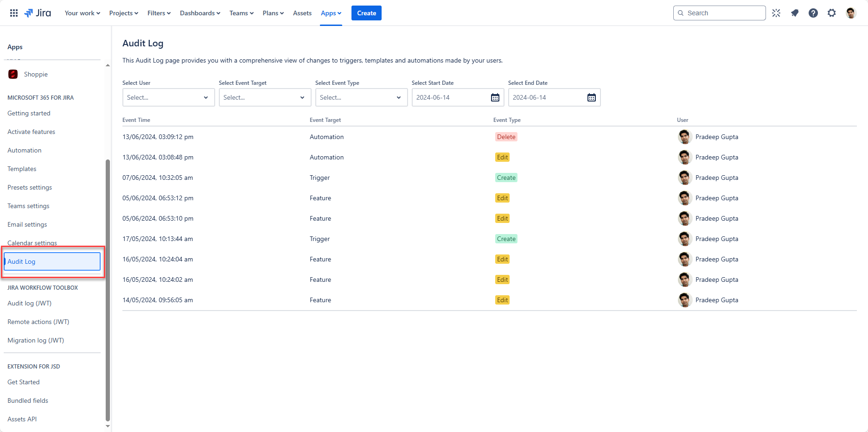Open the Select Event Target dropdown
The image size is (868, 432).
coord(265,97)
